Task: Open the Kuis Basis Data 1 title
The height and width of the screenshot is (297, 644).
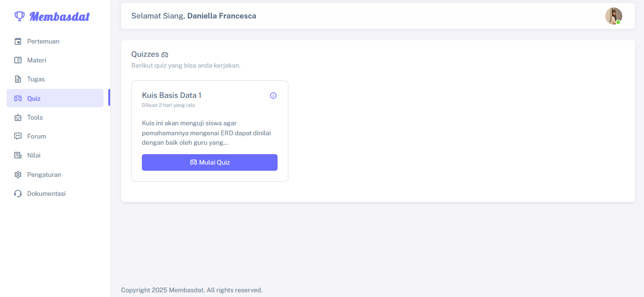Action: coord(172,95)
